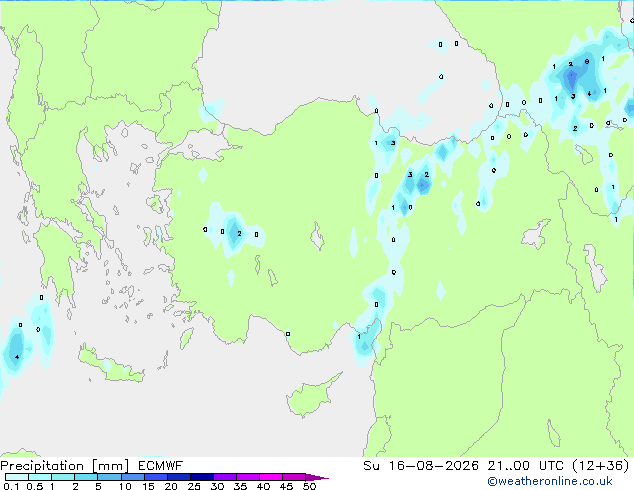Click the date text 'Su 16-08-2026'
Screen dimensions: 634x490
[421, 466]
